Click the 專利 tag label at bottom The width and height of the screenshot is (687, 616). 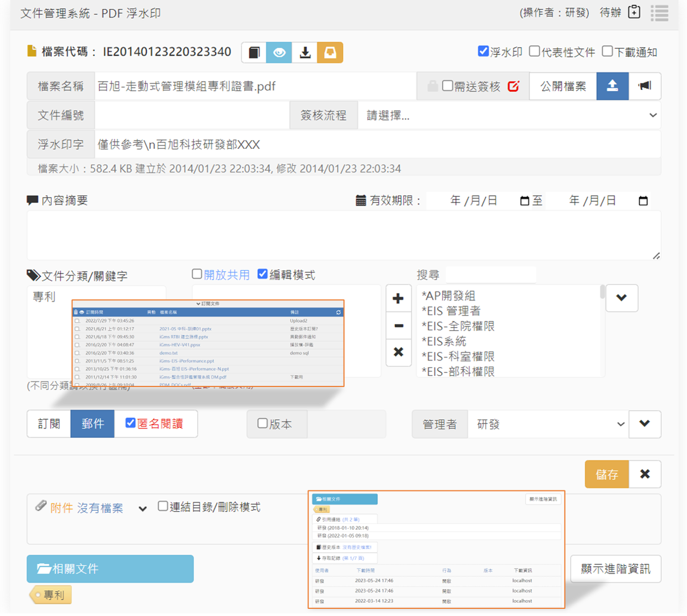click(x=51, y=595)
